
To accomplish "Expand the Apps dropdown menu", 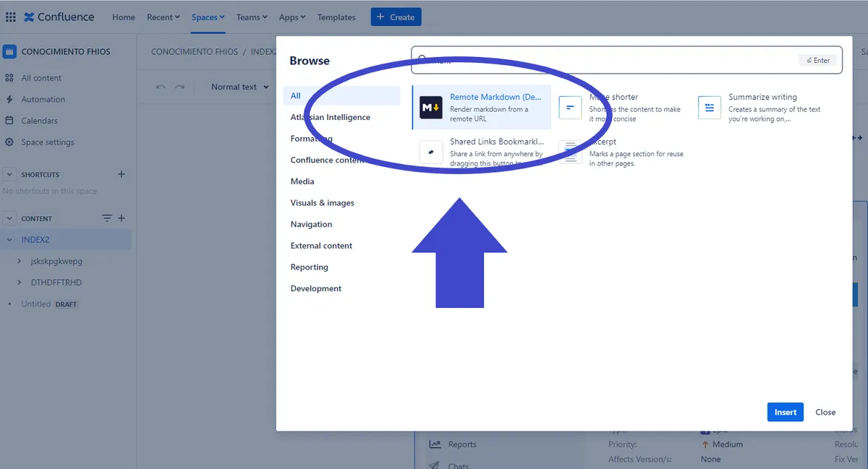I will click(x=292, y=17).
